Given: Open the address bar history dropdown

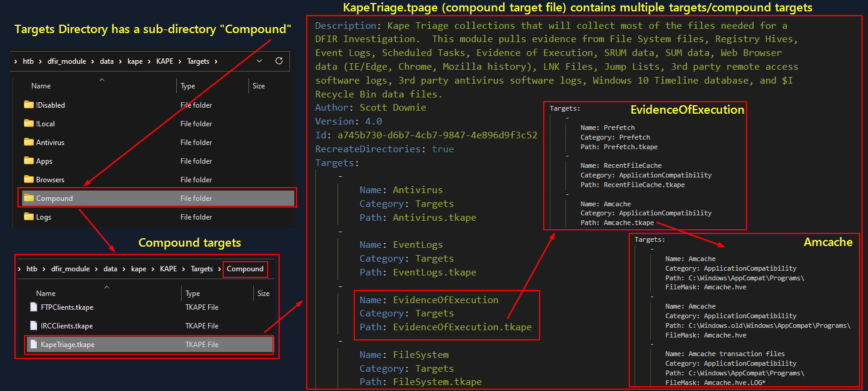Looking at the screenshot, I should coord(259,61).
